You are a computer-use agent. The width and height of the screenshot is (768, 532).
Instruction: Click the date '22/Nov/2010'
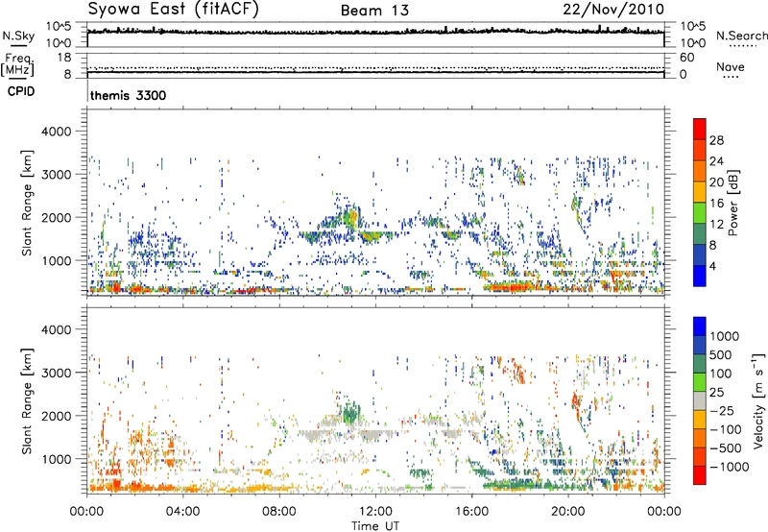(x=613, y=10)
